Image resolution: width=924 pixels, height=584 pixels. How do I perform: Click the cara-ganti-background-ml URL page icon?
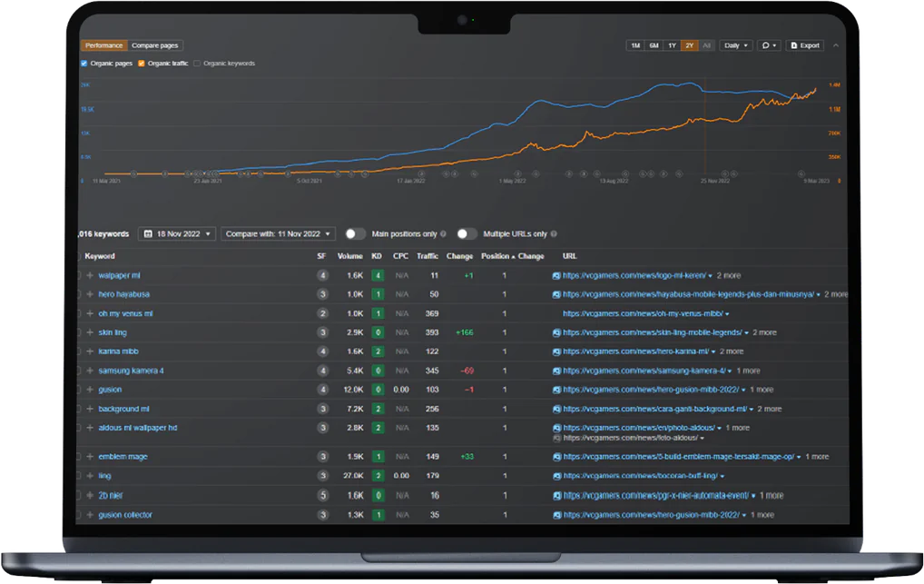556,409
